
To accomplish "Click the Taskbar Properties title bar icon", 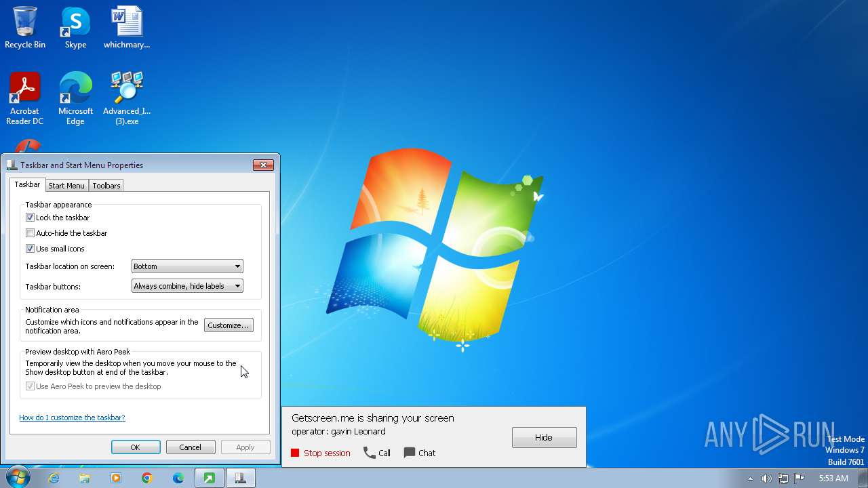I will pyautogui.click(x=12, y=165).
